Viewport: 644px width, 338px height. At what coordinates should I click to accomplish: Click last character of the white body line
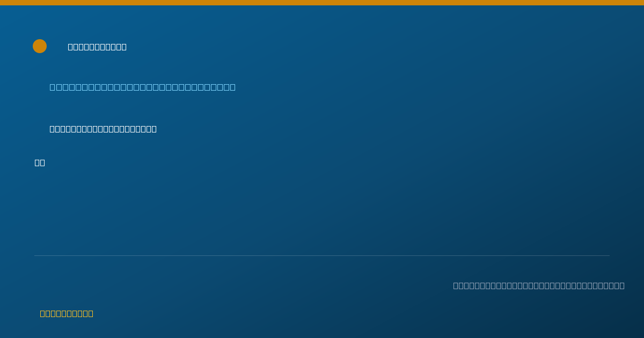[x=154, y=129]
